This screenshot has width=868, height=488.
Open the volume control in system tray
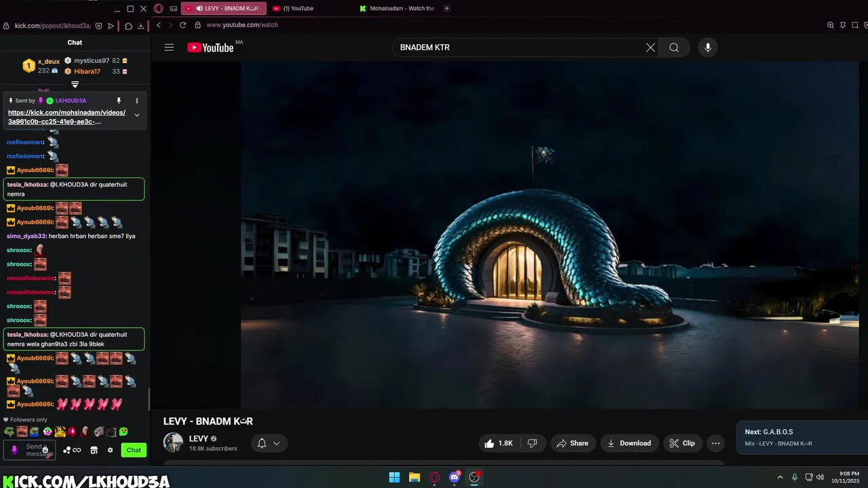point(820,477)
